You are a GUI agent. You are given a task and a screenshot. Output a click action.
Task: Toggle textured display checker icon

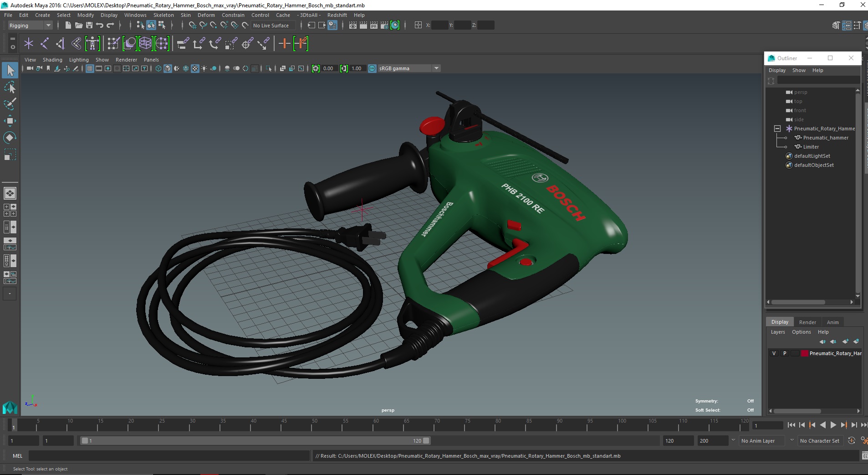click(195, 68)
